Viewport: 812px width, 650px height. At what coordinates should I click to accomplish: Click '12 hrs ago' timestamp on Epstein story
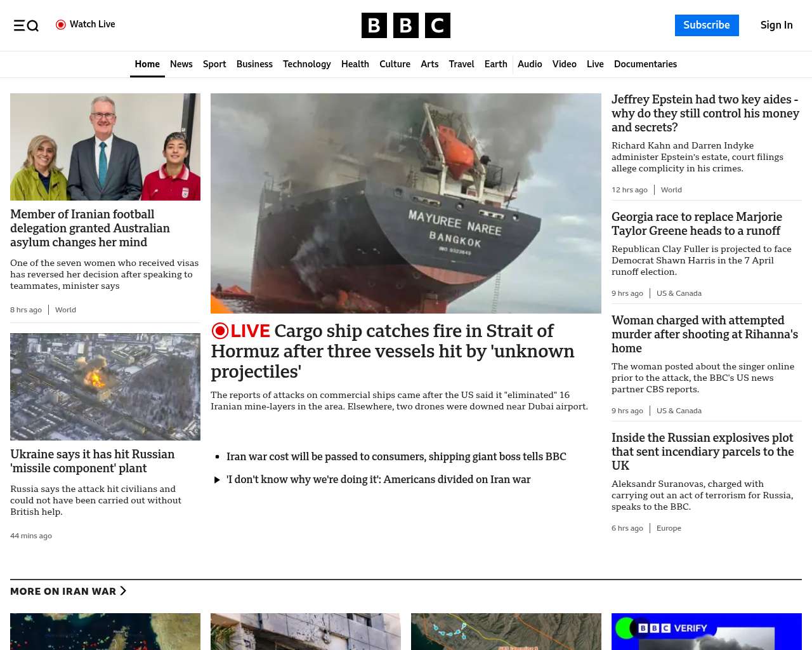(x=629, y=190)
